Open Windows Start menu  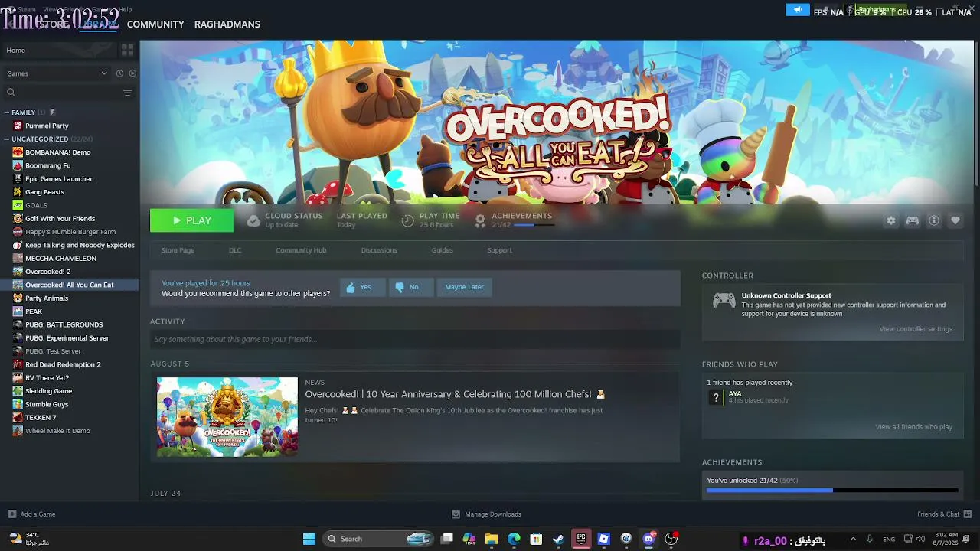point(309,539)
